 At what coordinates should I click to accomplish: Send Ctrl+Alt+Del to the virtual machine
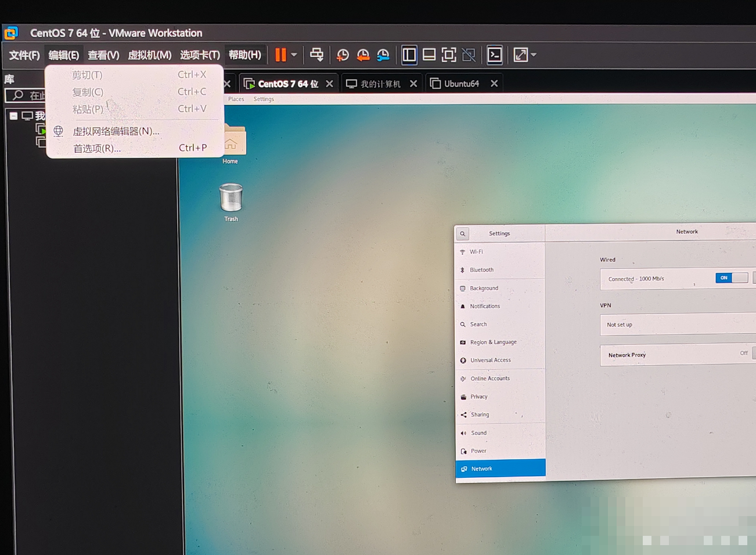tap(316, 55)
